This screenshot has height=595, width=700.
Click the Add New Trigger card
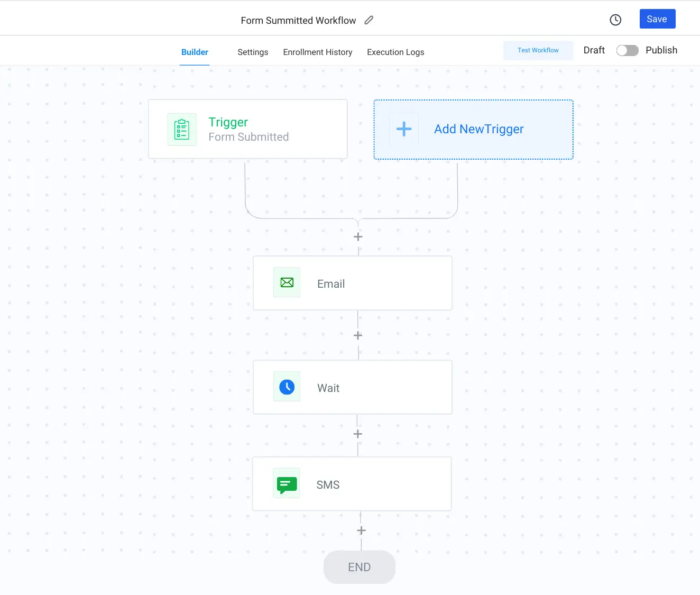click(478, 130)
